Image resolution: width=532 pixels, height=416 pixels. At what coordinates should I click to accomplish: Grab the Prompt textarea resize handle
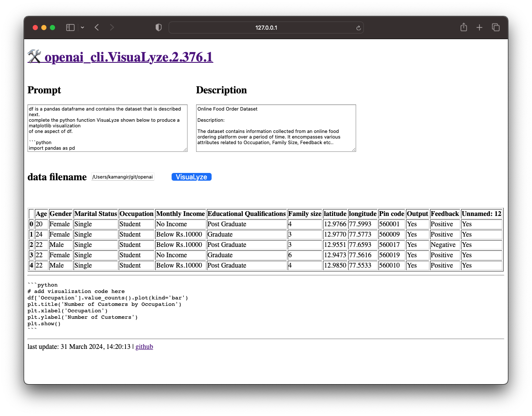(x=185, y=149)
